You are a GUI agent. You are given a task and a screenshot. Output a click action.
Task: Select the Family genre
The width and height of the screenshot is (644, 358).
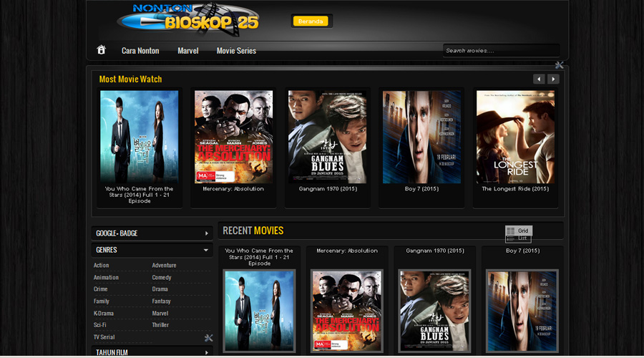tap(101, 301)
